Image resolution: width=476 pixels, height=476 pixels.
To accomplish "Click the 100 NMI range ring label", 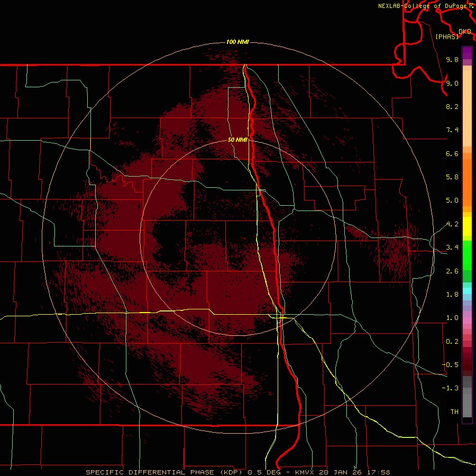I will pyautogui.click(x=237, y=42).
